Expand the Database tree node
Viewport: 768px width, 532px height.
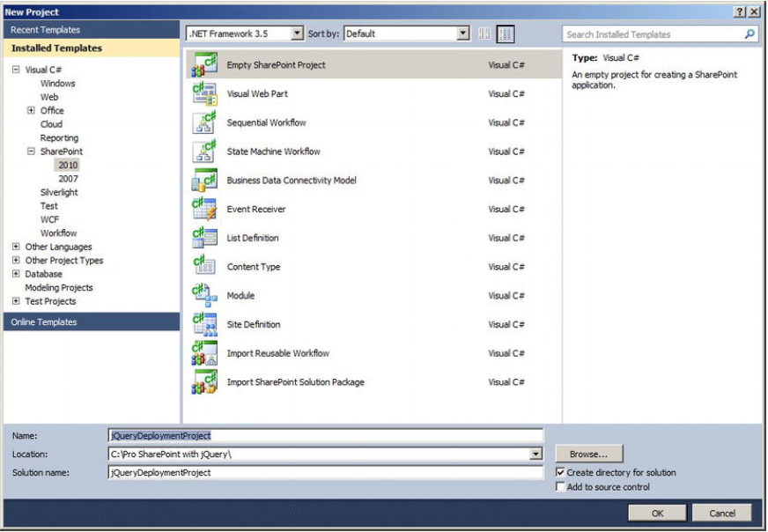pyautogui.click(x=16, y=274)
